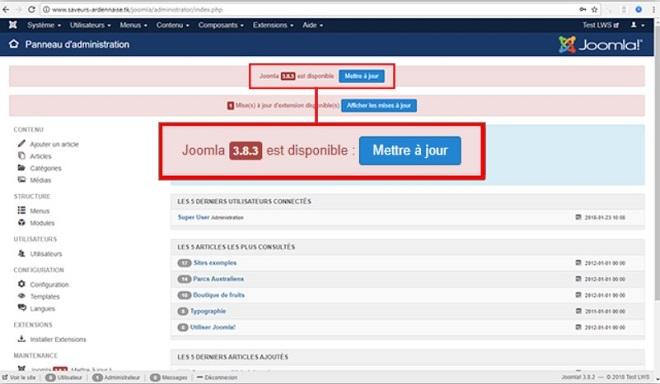Click the calendar date for Boutique de fruits
This screenshot has height=384, width=660.
pos(605,295)
